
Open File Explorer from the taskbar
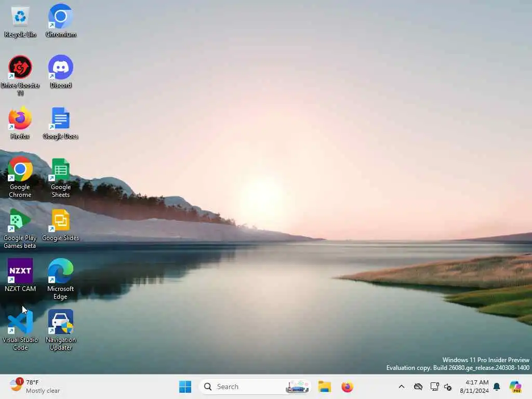[x=324, y=387]
